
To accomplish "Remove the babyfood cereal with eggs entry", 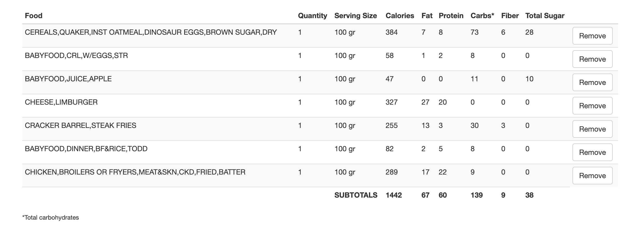I will point(592,59).
